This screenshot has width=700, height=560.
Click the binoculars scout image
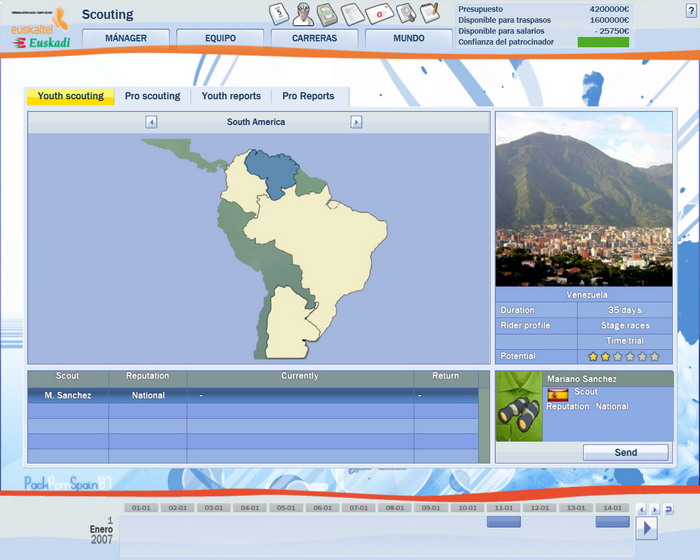[518, 406]
